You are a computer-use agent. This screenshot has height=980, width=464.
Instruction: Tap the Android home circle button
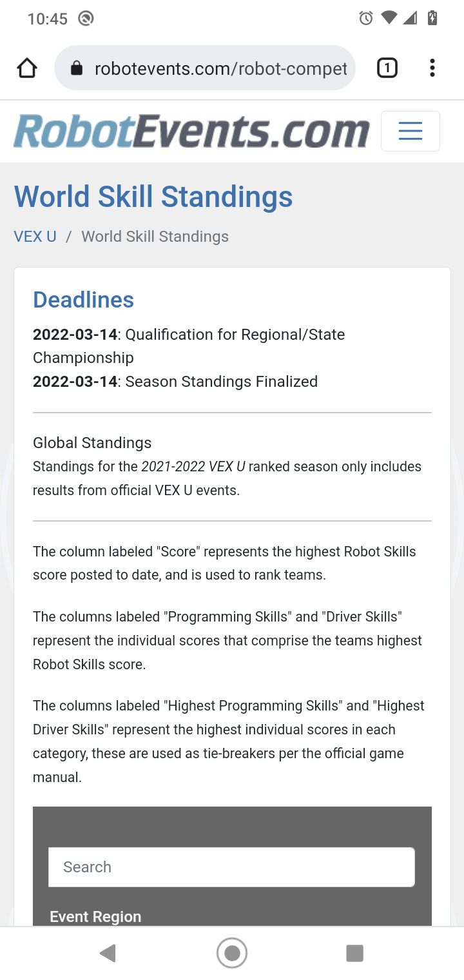tap(232, 953)
